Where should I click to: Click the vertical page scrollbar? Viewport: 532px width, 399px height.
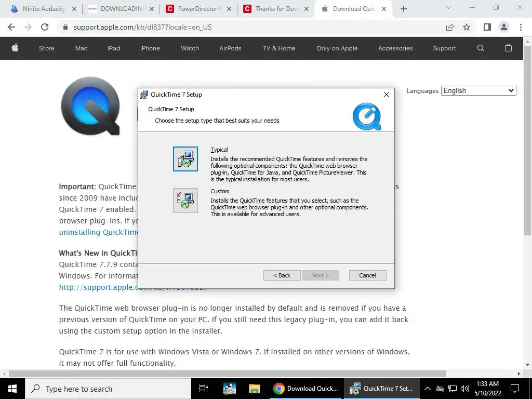click(x=528, y=140)
